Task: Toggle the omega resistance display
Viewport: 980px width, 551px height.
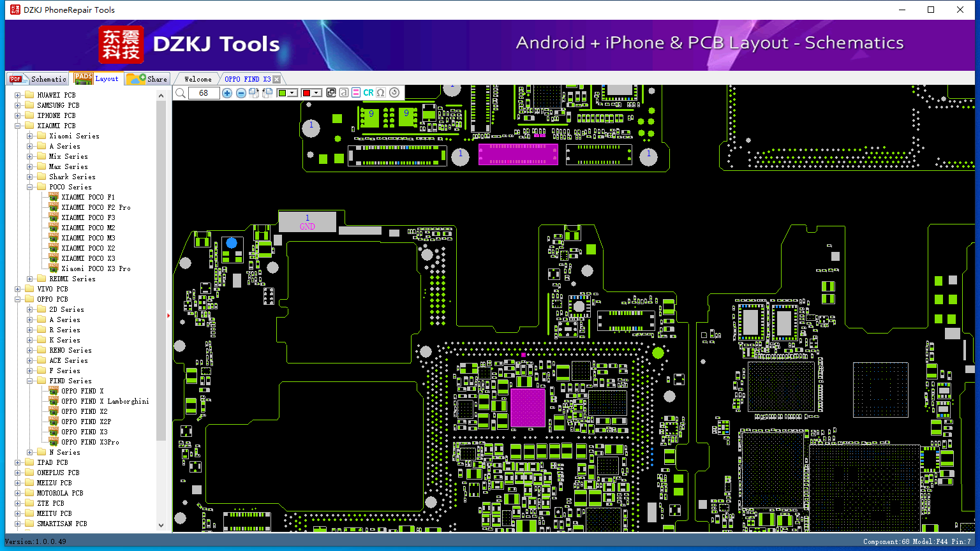Action: (x=381, y=92)
